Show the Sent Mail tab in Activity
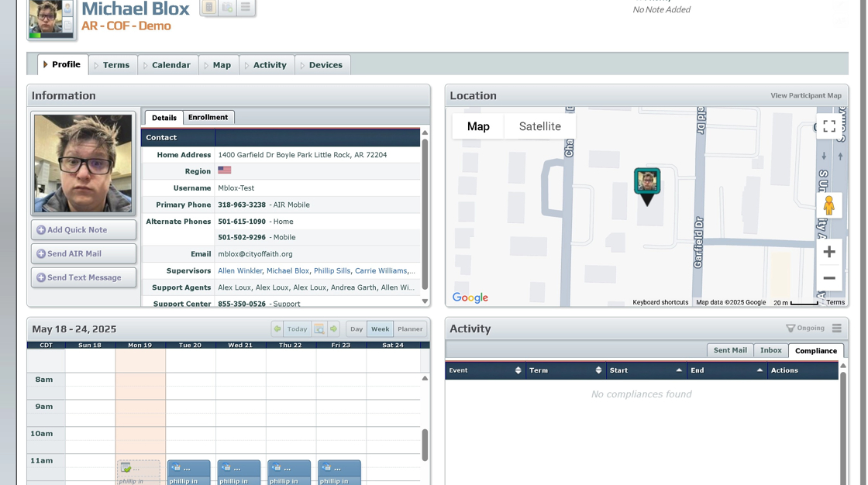The image size is (868, 485). coord(730,350)
